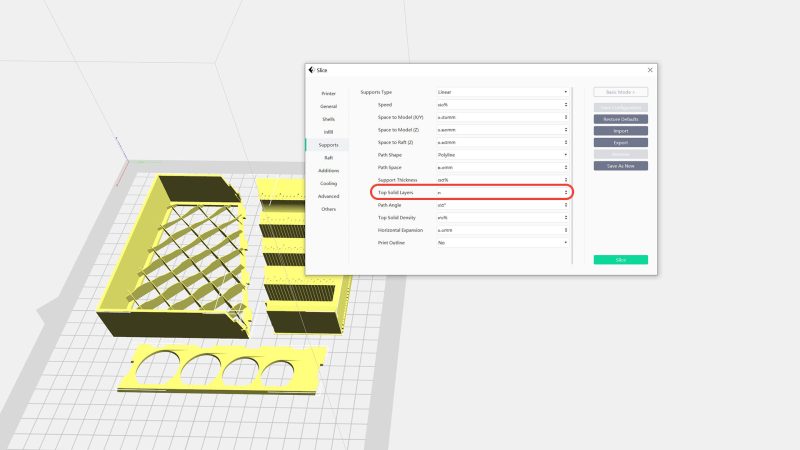The width and height of the screenshot is (800, 450).
Task: Click the Path Angle stepper arrows
Action: 566,205
